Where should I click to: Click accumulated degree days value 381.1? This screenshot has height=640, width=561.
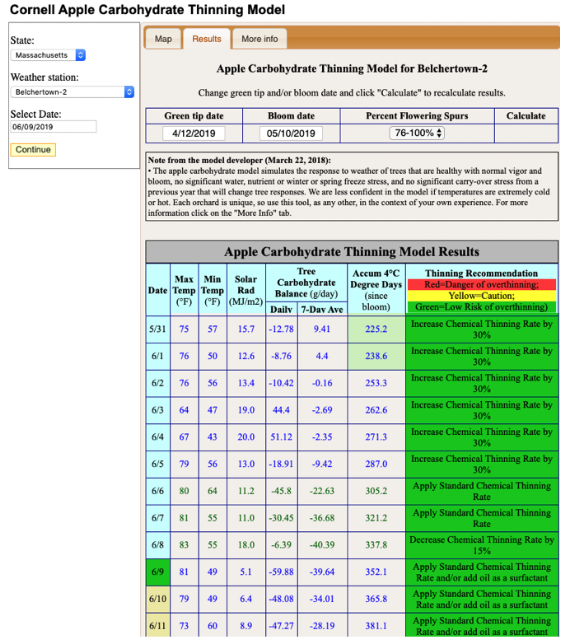(x=376, y=625)
